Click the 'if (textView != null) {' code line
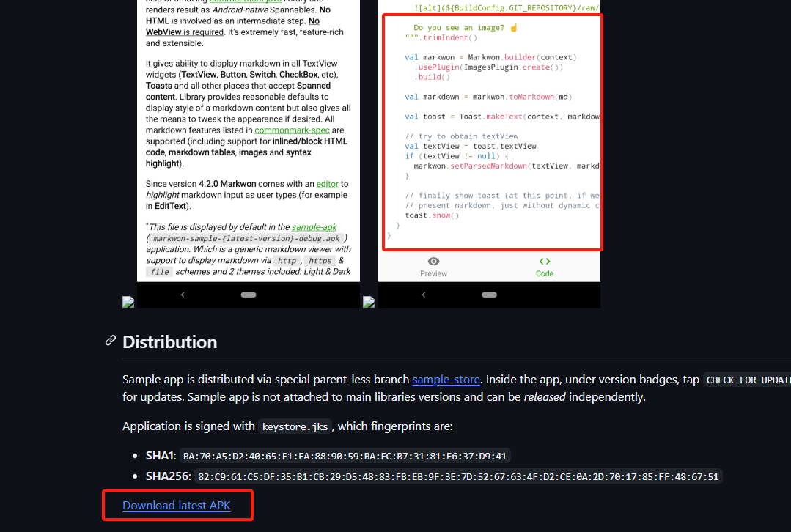 point(457,156)
